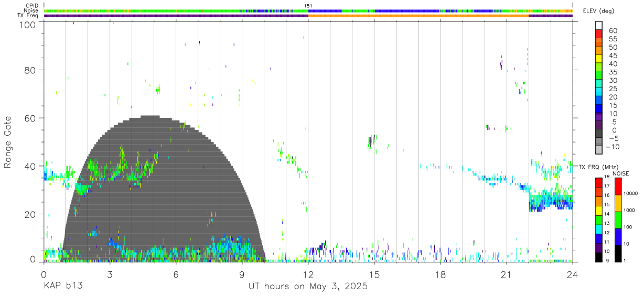This screenshot has height=297, width=644.
Task: Select the green TX FRQ swatch between 13 and 14
Action: [x=598, y=219]
